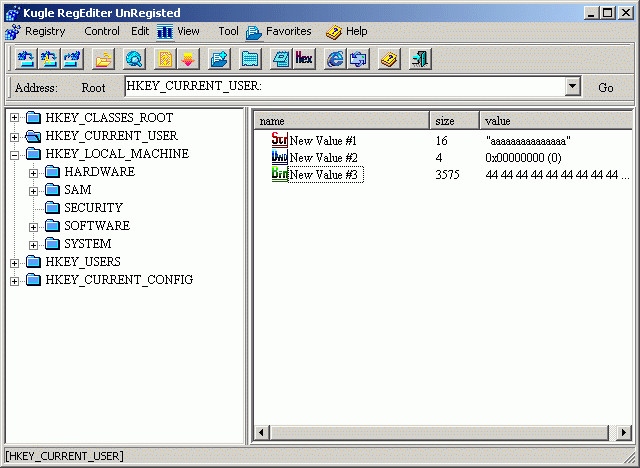The image size is (640, 468).
Task: Click the second toolbar icon with yellow star
Action: click(x=49, y=60)
